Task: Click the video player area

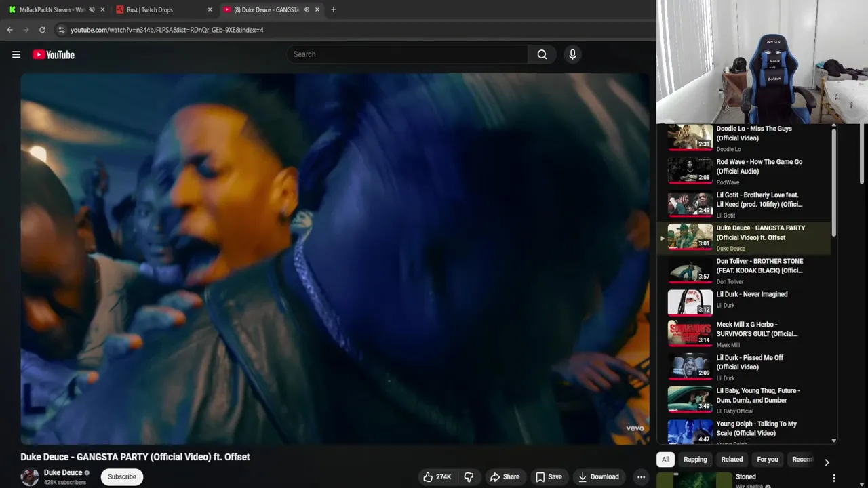Action: (335, 259)
